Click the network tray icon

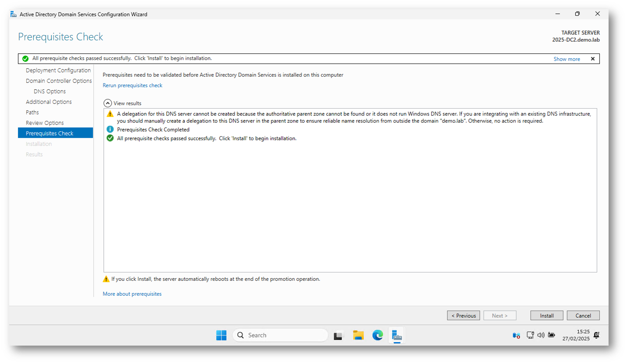[x=530, y=335]
